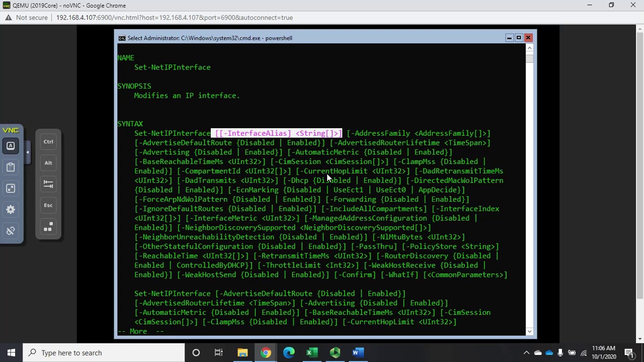Switch to Google Chrome on taskbar
This screenshot has height=362, width=644.
266,353
